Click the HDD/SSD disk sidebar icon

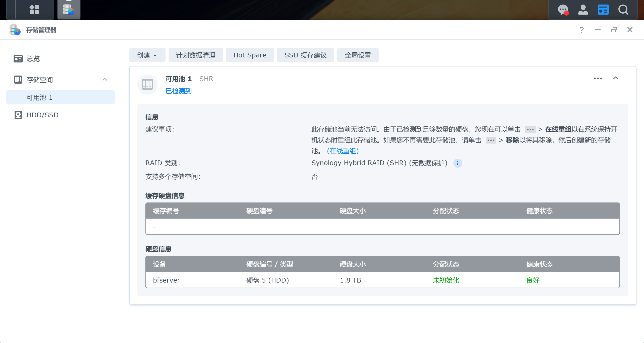pyautogui.click(x=18, y=115)
